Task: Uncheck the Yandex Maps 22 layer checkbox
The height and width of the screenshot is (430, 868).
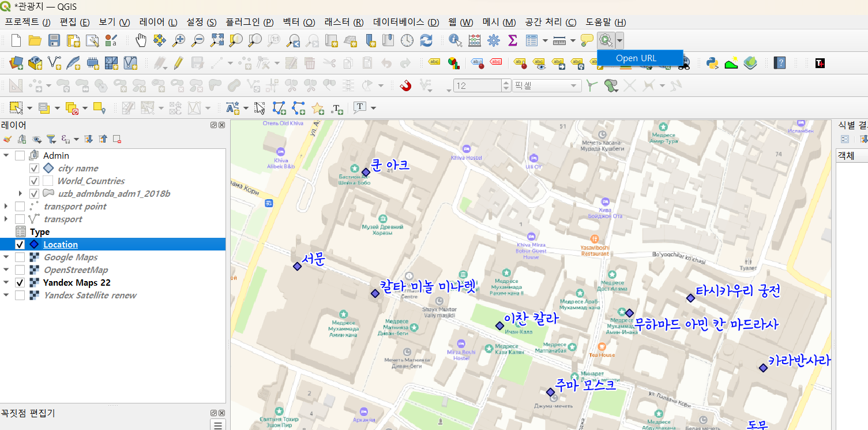Action: pyautogui.click(x=20, y=282)
